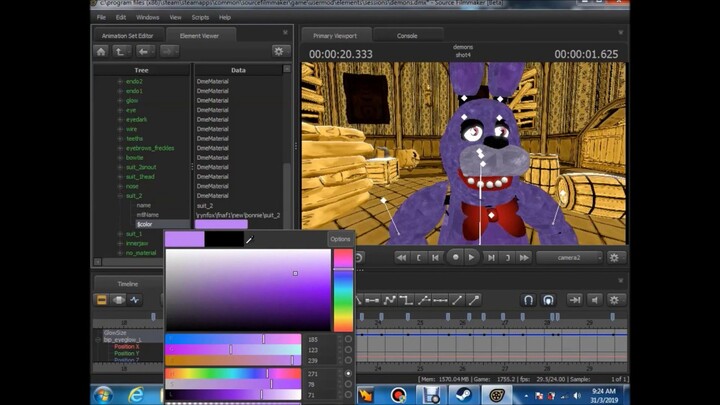The width and height of the screenshot is (720, 405).
Task: Navigate forward with the right arrow button
Action: click(169, 51)
